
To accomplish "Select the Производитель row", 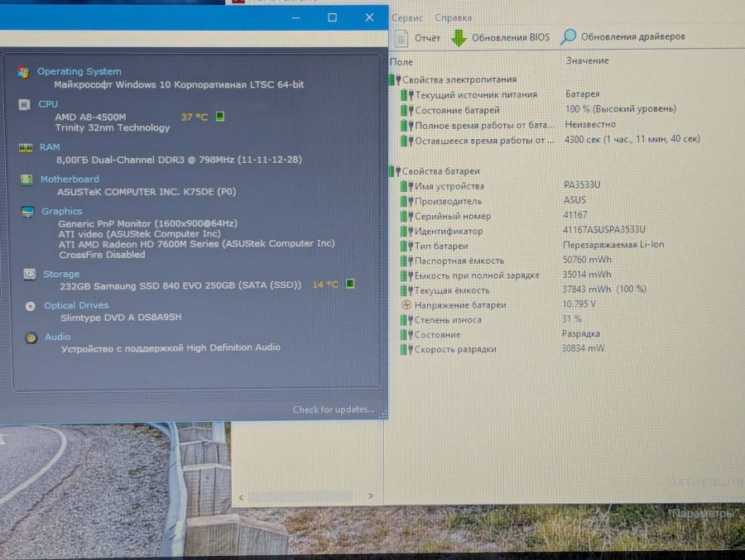I will pos(493,201).
